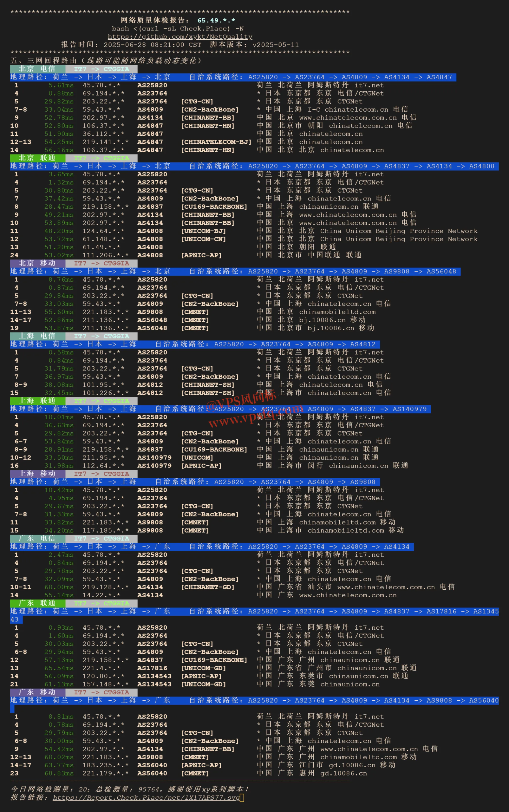Viewport: 509px width, 812px height.
Task: Click the 上海 电信 section label
Action: click(x=38, y=336)
